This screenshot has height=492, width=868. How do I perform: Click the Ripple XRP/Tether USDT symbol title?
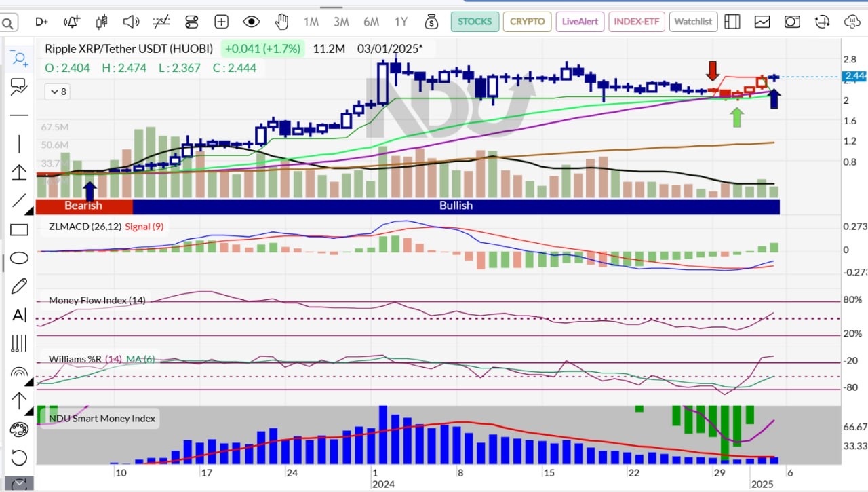tap(129, 49)
